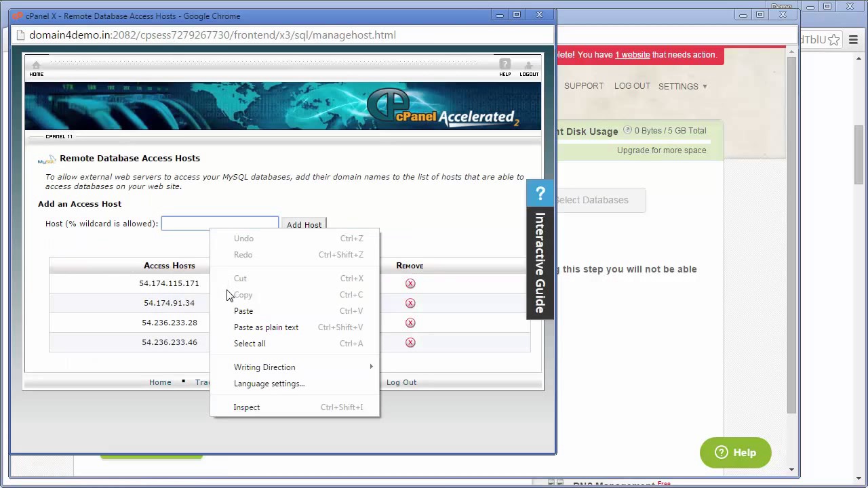
Task: Click the address bar URL
Action: click(x=212, y=35)
